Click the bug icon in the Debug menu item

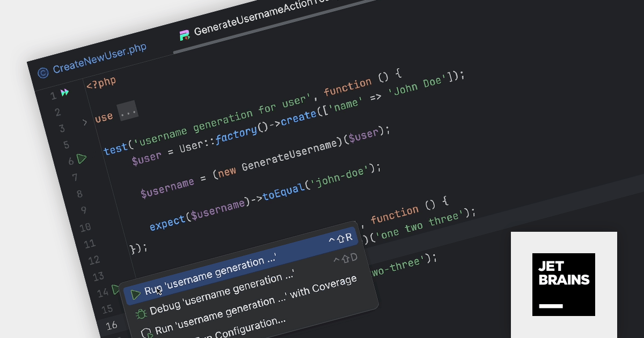(141, 314)
